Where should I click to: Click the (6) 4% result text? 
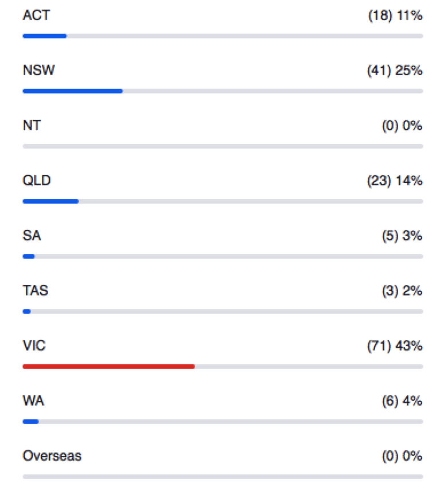click(402, 401)
